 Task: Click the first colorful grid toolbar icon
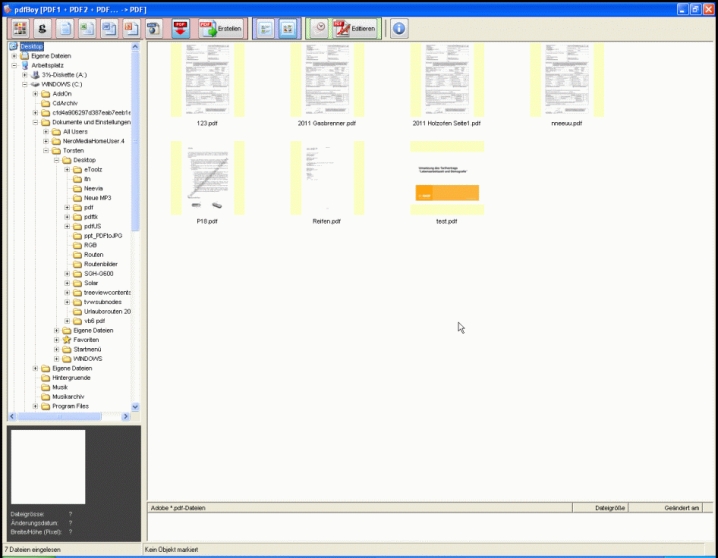coord(19,29)
